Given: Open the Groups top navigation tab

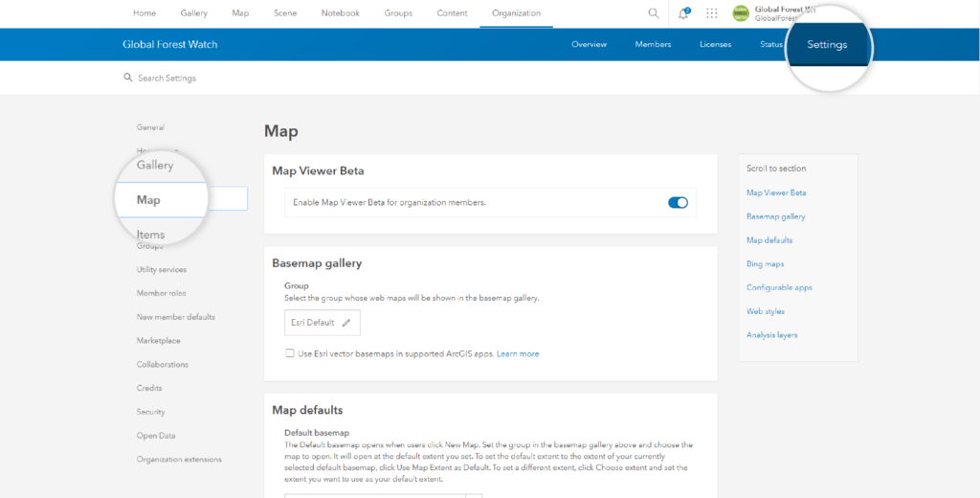Looking at the screenshot, I should click(x=398, y=13).
